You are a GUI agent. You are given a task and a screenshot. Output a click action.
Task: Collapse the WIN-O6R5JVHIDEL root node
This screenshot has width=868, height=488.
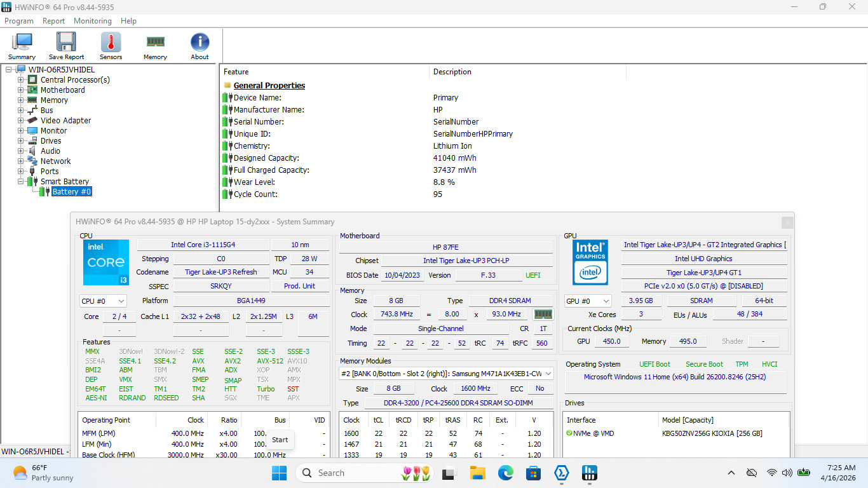tap(9, 70)
